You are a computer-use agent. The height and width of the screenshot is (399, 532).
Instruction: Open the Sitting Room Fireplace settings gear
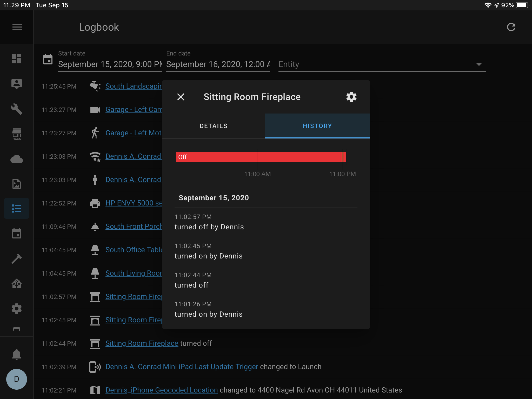pyautogui.click(x=351, y=97)
